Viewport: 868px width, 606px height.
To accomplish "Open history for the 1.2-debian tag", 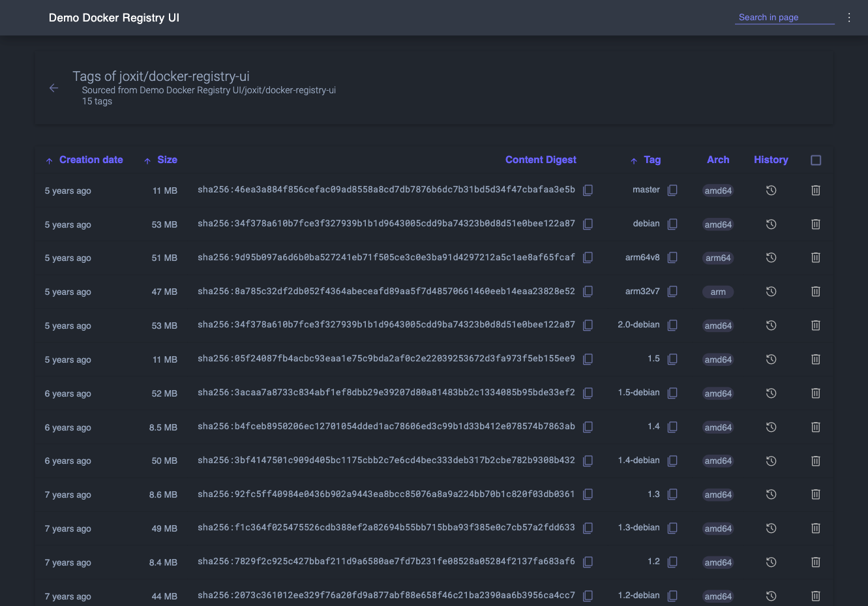I will point(771,596).
